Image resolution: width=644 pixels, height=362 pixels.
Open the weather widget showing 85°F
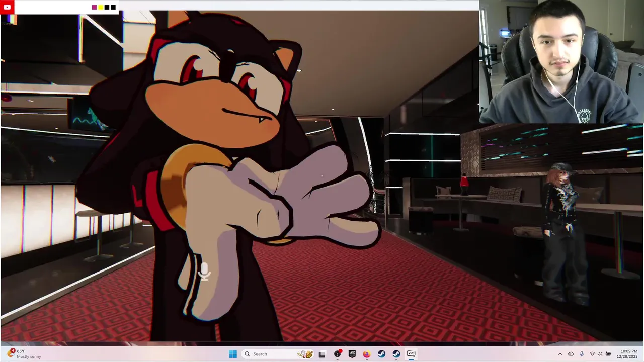(x=24, y=354)
